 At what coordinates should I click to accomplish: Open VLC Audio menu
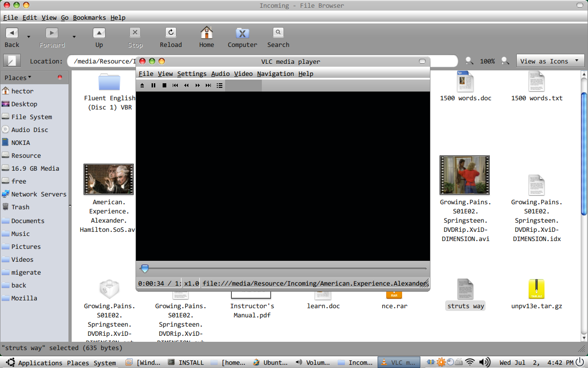point(220,74)
